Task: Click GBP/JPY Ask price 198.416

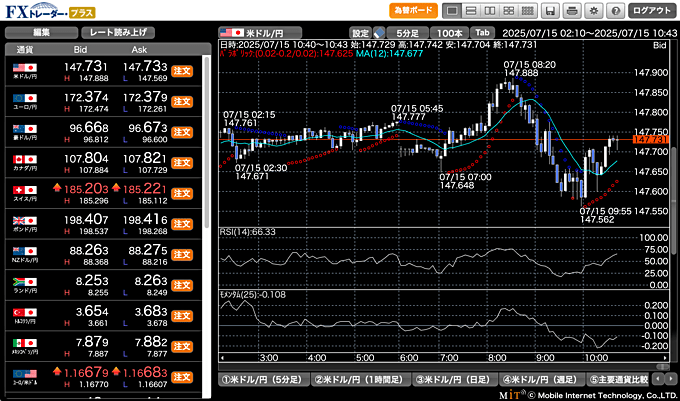Action: point(145,220)
